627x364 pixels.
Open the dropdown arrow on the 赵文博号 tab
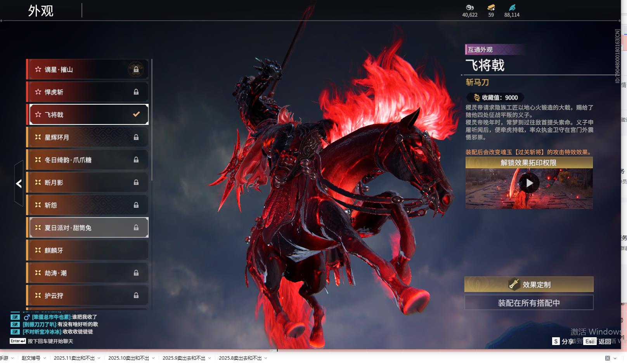(x=45, y=358)
